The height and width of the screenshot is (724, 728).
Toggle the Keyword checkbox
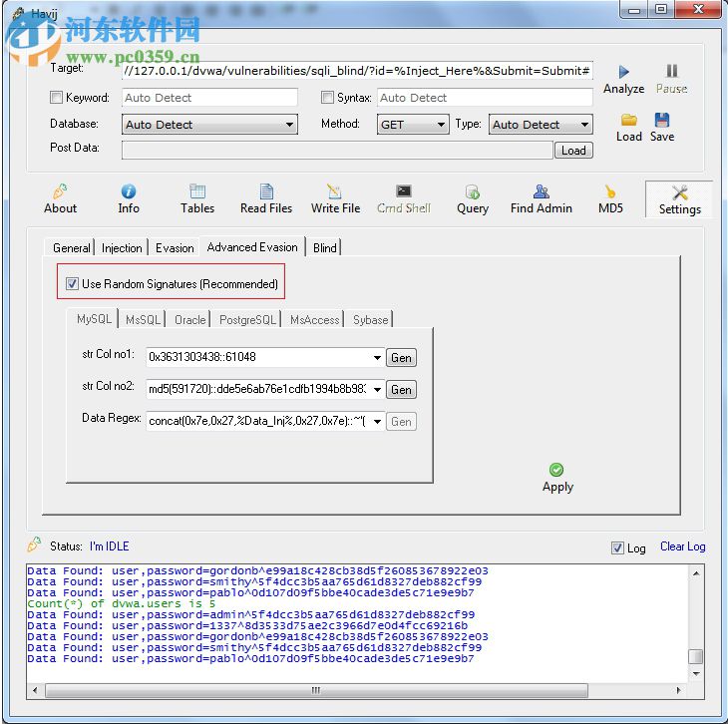click(56, 97)
